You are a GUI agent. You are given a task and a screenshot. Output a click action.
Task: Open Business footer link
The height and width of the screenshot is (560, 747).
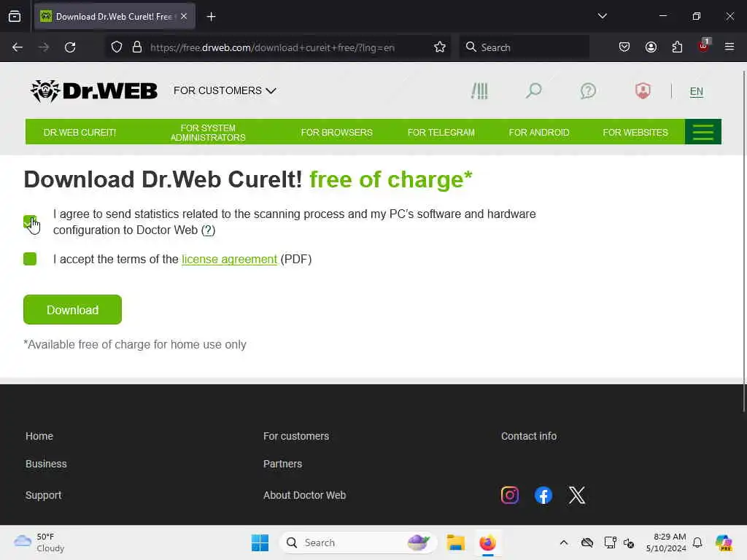click(46, 464)
